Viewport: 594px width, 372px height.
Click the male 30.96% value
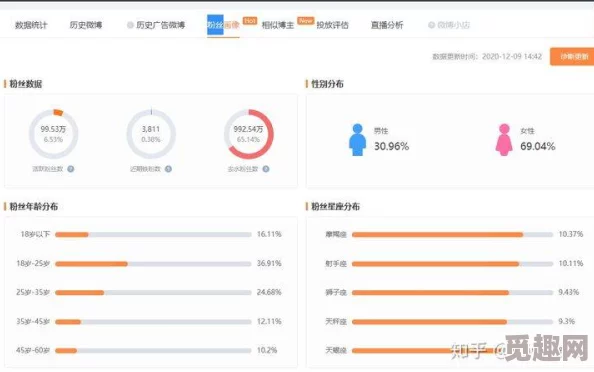(391, 146)
